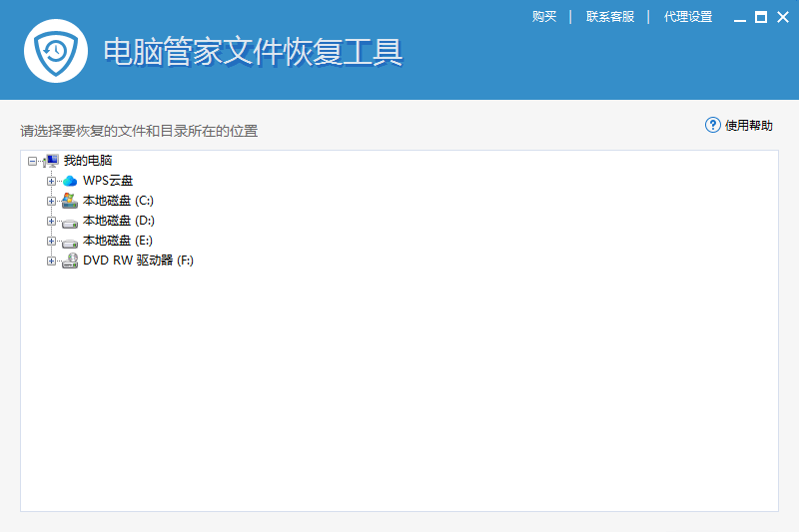This screenshot has height=532, width=799.
Task: Click the WPS云盘 cloud icon
Action: 70,181
